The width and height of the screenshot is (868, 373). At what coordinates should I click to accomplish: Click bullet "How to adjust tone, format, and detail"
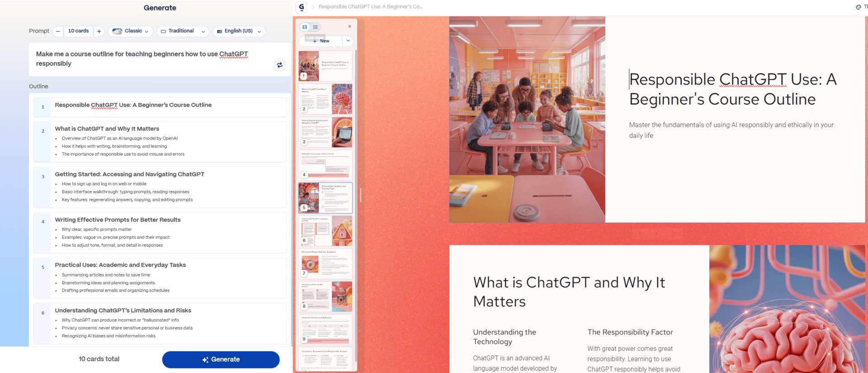pyautogui.click(x=112, y=245)
